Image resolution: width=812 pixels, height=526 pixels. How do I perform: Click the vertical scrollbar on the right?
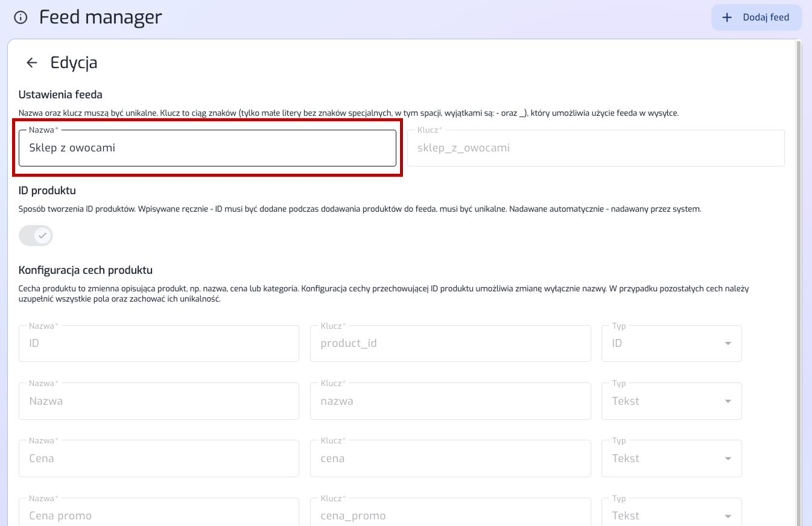click(799, 271)
